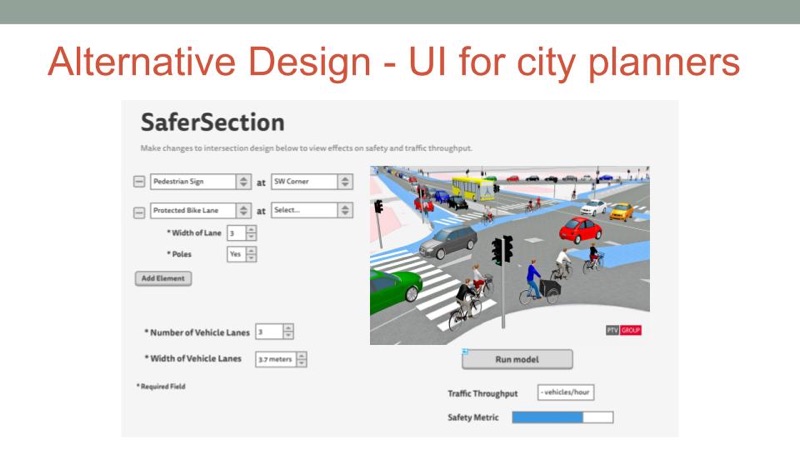Click the Safety Metric progress bar

tap(563, 417)
